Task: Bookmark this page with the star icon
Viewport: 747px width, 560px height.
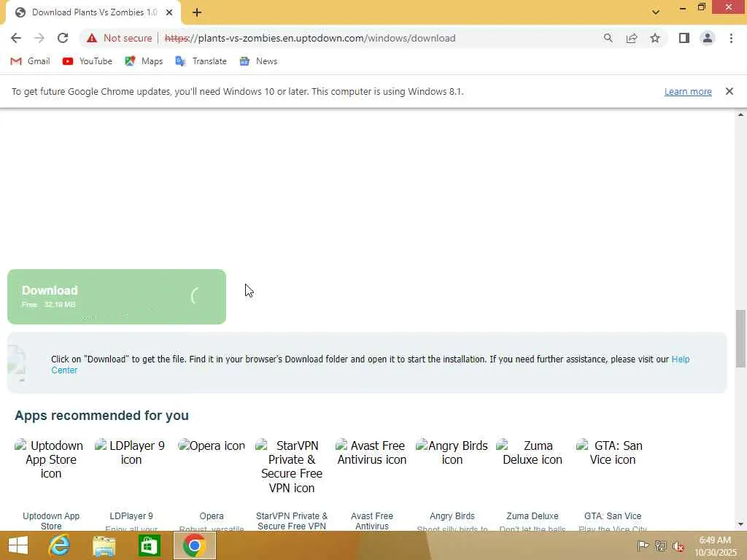Action: tap(655, 38)
